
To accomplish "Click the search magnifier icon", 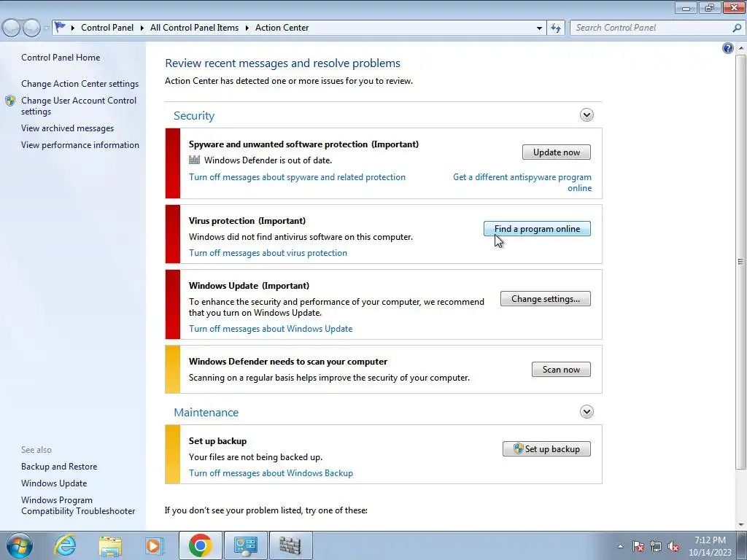I will coord(737,28).
